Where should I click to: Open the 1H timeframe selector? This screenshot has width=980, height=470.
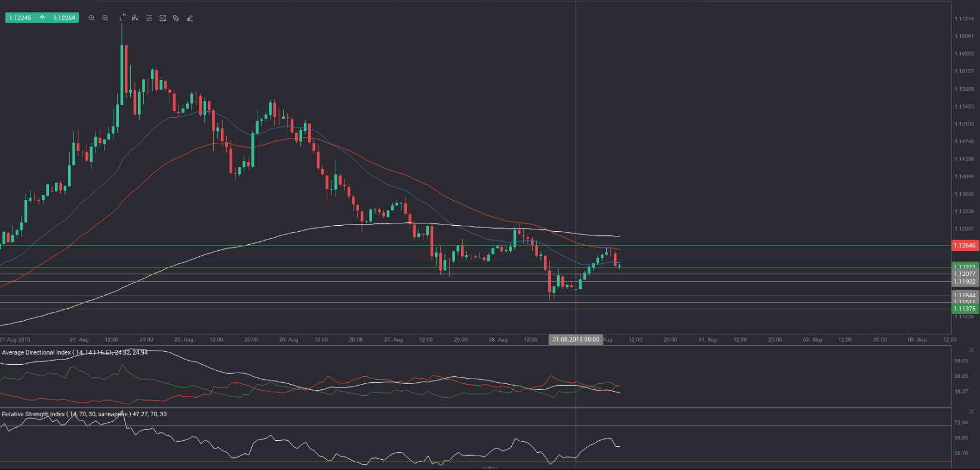[121, 18]
